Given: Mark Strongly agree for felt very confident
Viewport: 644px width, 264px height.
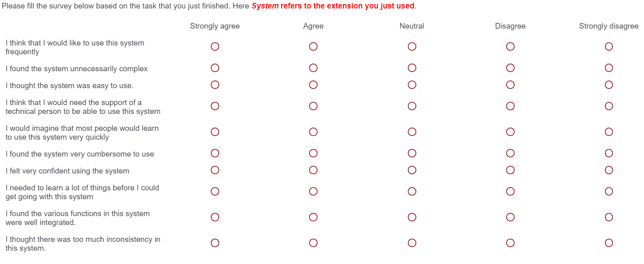Looking at the screenshot, I should [215, 170].
